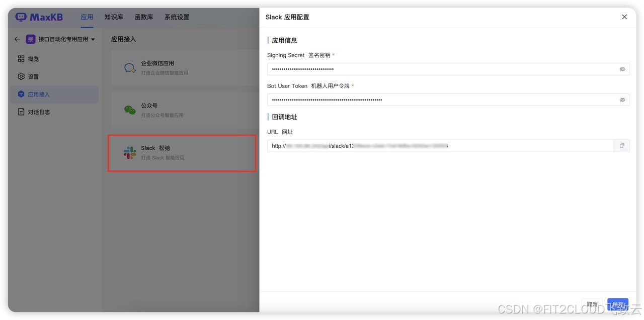Click the 设置 gear icon

click(21, 76)
